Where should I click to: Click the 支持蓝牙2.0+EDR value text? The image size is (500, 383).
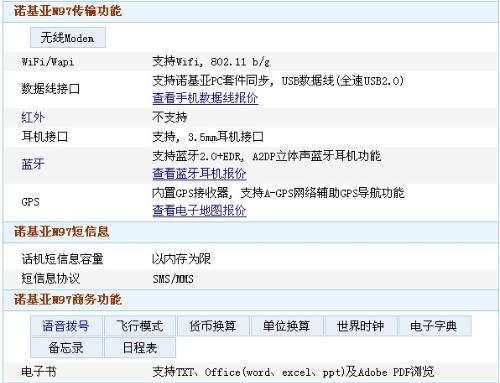pyautogui.click(x=267, y=156)
